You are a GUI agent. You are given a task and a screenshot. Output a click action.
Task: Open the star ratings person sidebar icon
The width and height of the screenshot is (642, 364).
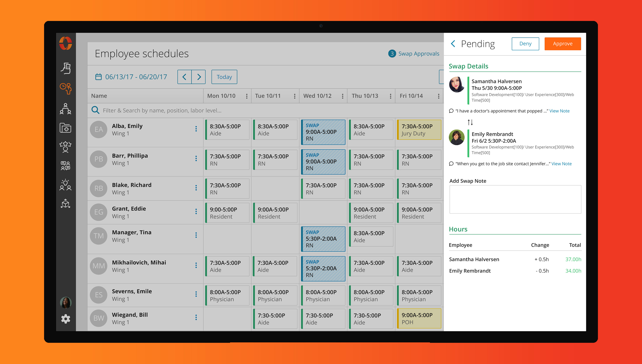(x=65, y=147)
